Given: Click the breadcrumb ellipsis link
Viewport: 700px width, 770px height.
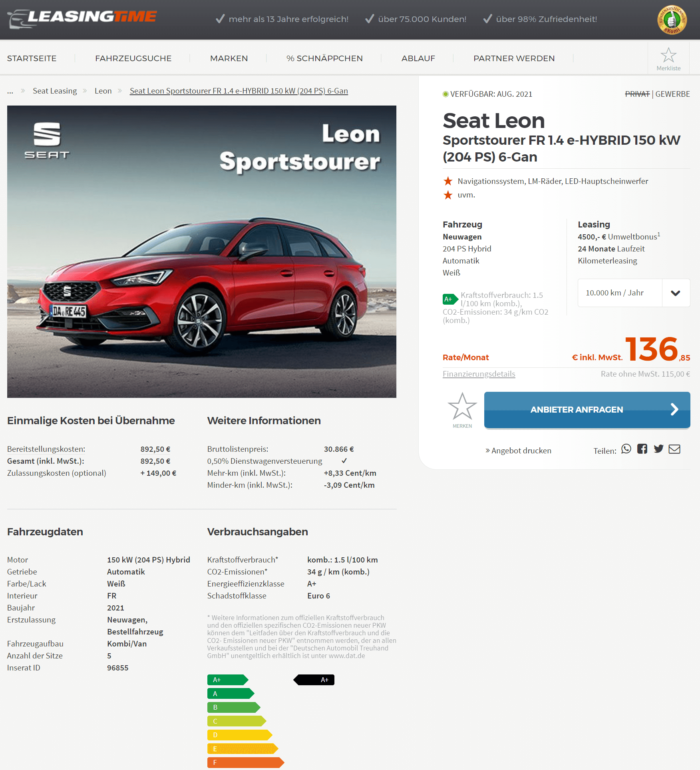Looking at the screenshot, I should tap(10, 92).
